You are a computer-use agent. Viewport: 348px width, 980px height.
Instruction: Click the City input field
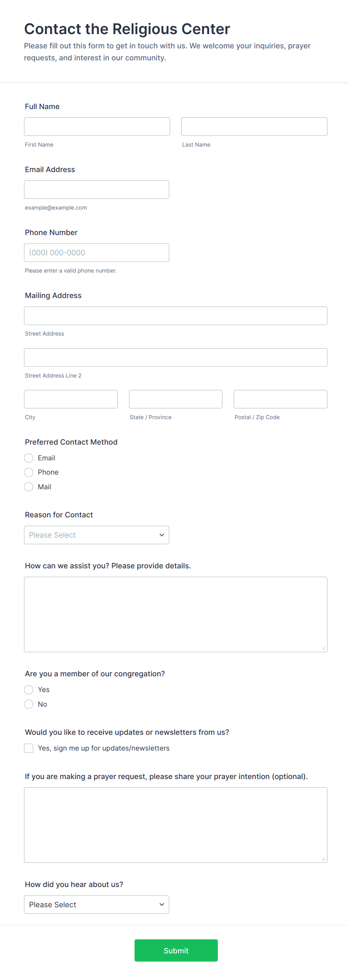point(71,399)
